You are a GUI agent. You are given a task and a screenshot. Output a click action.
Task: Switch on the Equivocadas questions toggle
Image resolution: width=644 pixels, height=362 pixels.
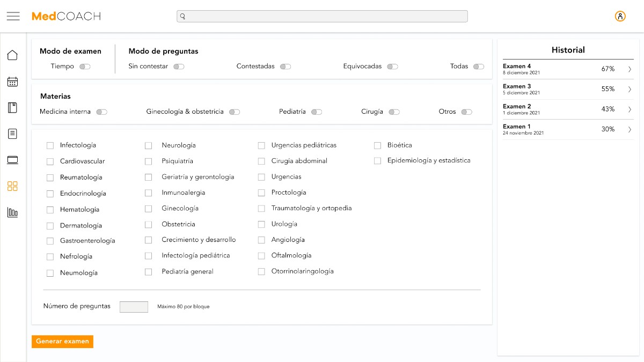(x=392, y=67)
